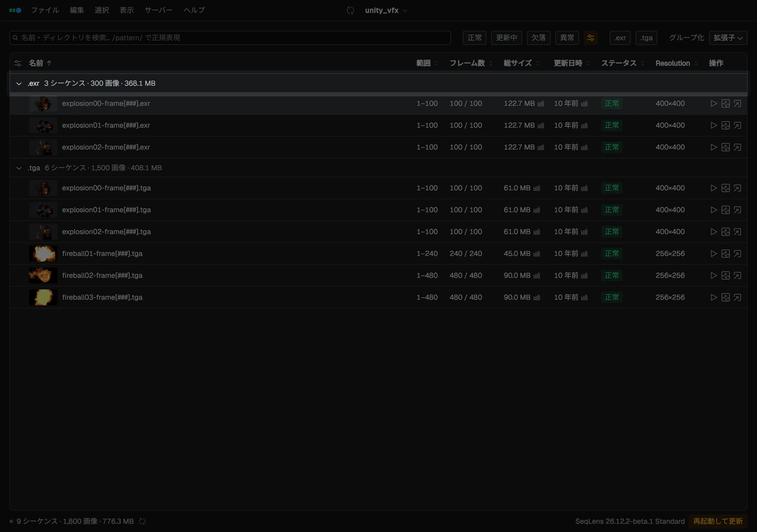
Task: Play the fireball01-frame tga sequence
Action: (x=714, y=254)
